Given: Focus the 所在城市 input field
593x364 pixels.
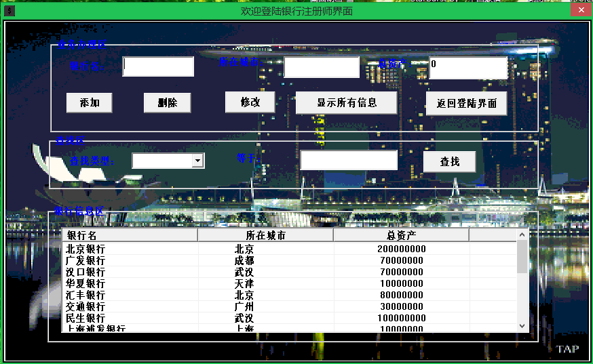Looking at the screenshot, I should click(x=322, y=67).
